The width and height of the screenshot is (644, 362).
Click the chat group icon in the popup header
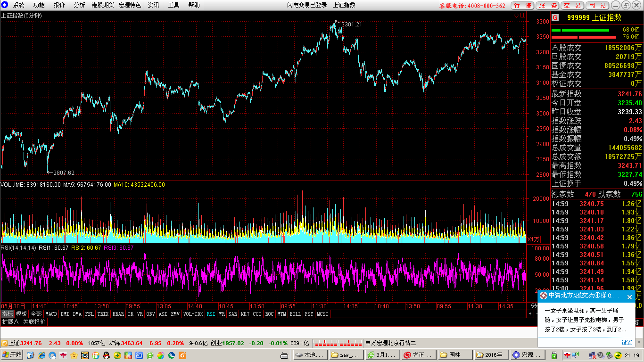(544, 296)
